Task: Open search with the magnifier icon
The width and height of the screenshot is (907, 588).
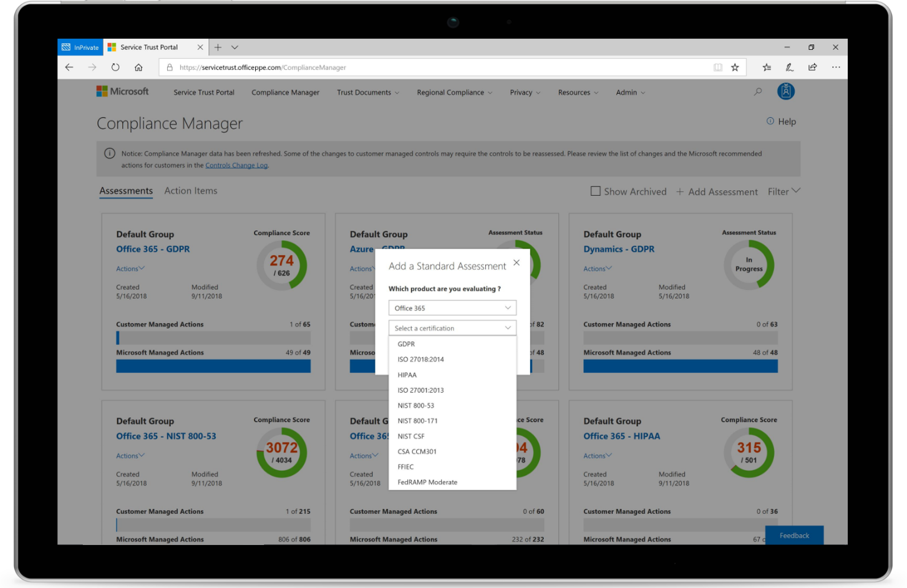Action: point(757,91)
